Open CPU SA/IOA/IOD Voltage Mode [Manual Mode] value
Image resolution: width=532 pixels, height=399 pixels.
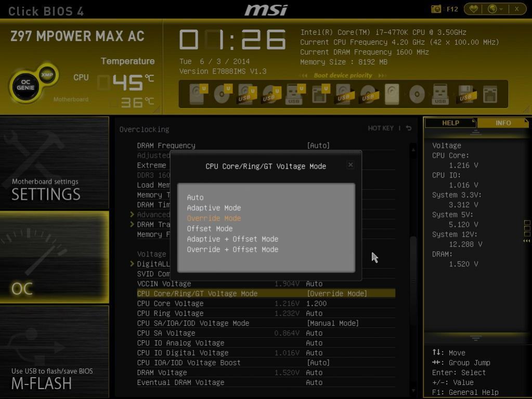[x=332, y=323]
